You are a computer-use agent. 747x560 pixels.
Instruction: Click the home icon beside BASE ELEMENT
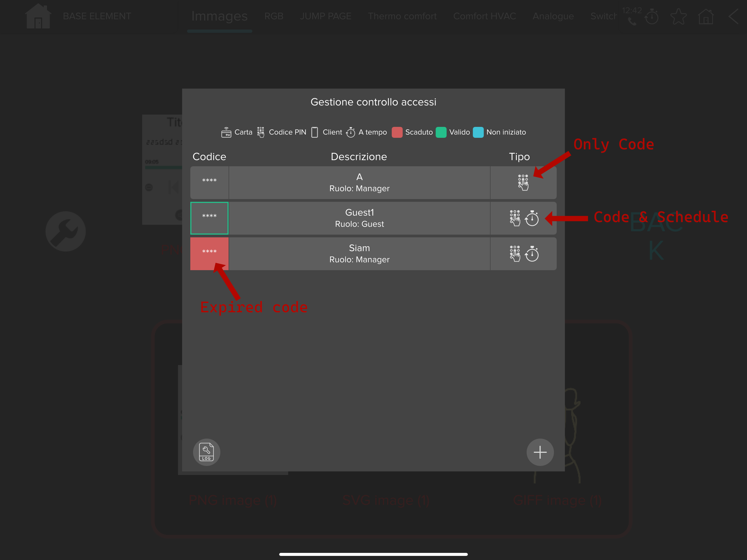click(x=38, y=17)
